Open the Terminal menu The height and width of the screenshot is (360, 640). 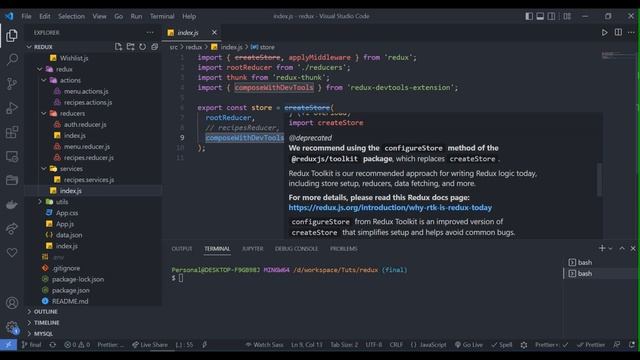tap(162, 16)
